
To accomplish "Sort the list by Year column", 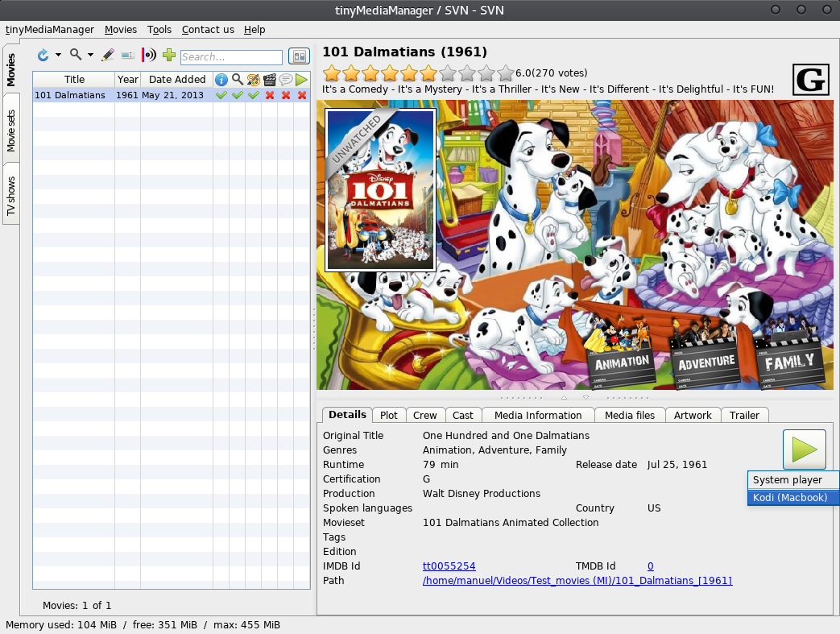I will tap(127, 79).
